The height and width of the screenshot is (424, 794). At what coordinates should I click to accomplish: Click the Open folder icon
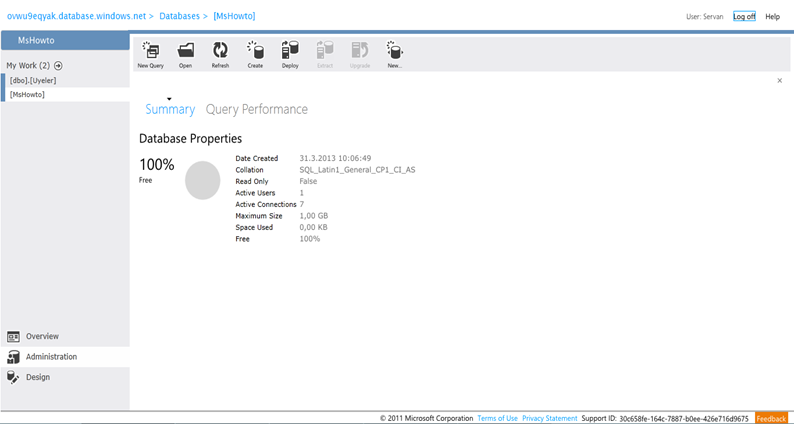[x=185, y=51]
